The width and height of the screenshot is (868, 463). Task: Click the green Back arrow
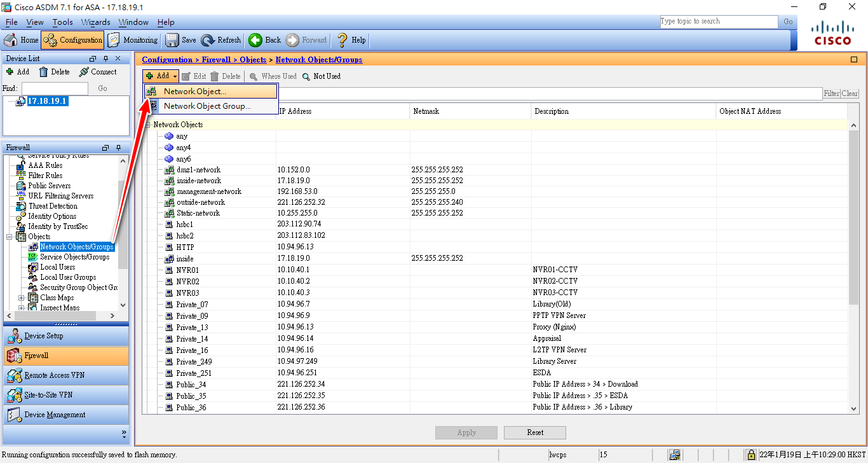(x=255, y=40)
